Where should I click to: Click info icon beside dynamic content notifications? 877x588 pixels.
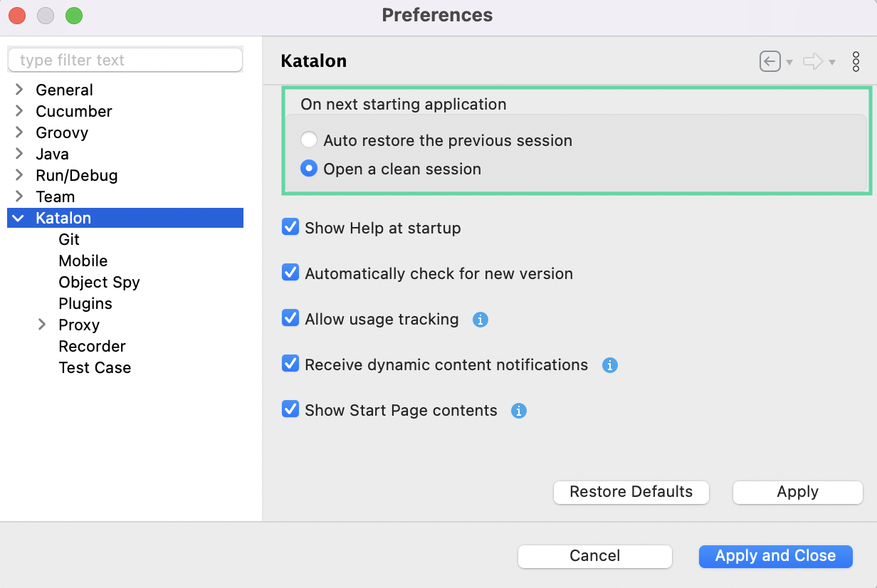609,365
